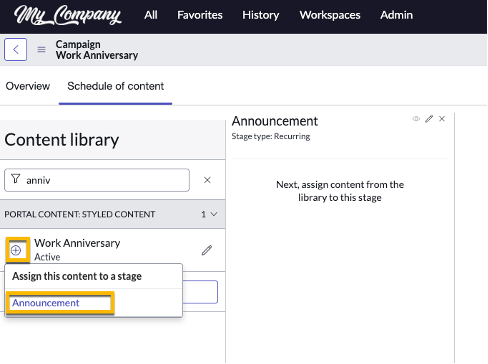Switch to the Overview tab
Image resolution: width=488 pixels, height=364 pixels.
28,86
